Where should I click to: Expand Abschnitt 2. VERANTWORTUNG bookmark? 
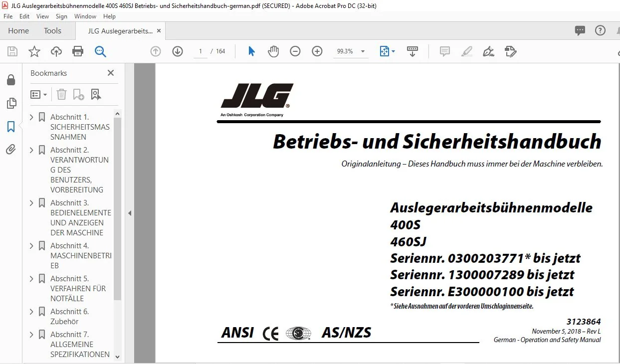point(32,150)
